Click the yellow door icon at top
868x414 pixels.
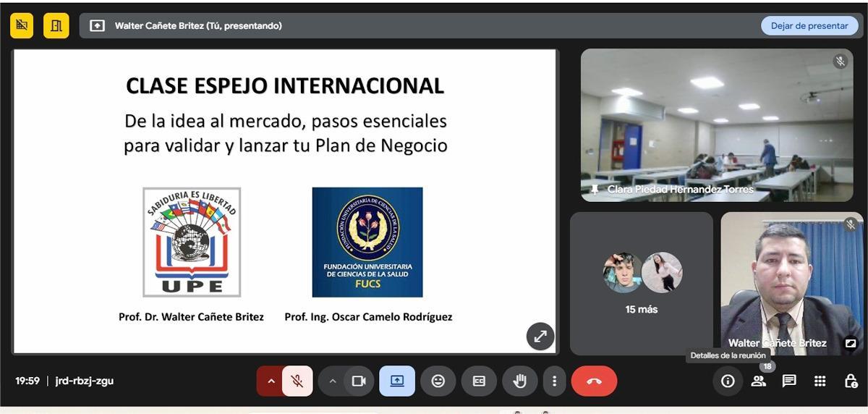(x=56, y=25)
